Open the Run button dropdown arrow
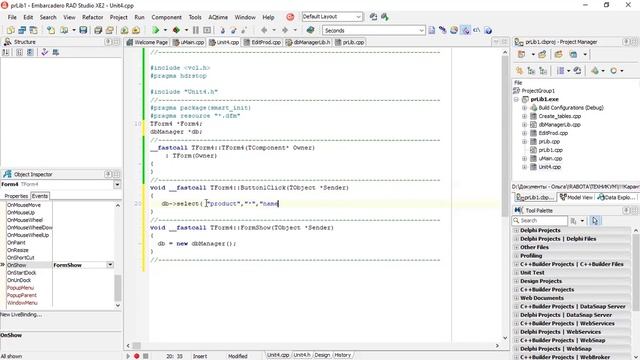This screenshot has height=360, width=640. [165, 30]
